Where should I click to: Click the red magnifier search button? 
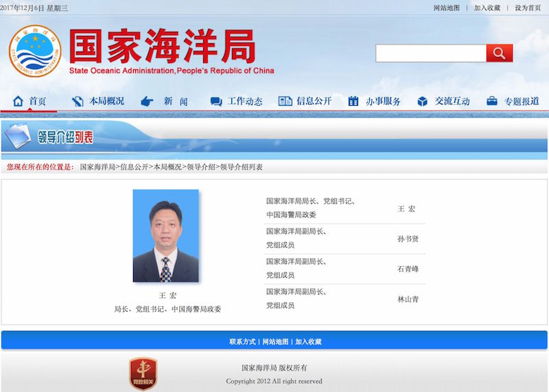pos(500,54)
